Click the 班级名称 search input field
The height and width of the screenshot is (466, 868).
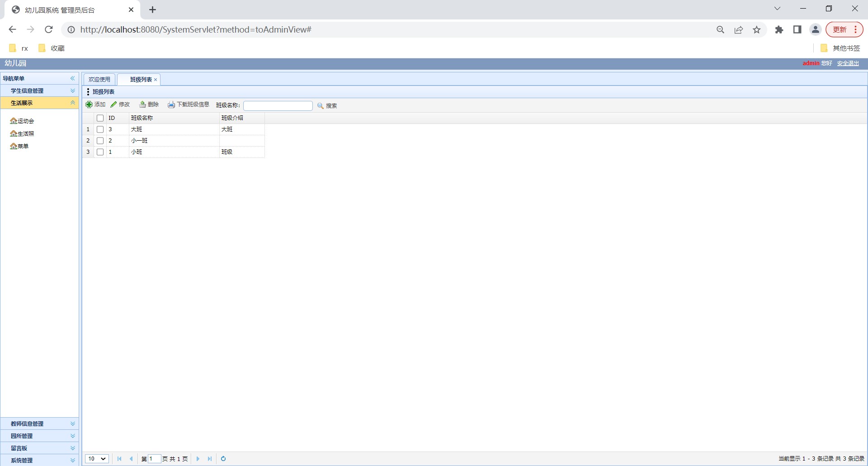(x=278, y=106)
